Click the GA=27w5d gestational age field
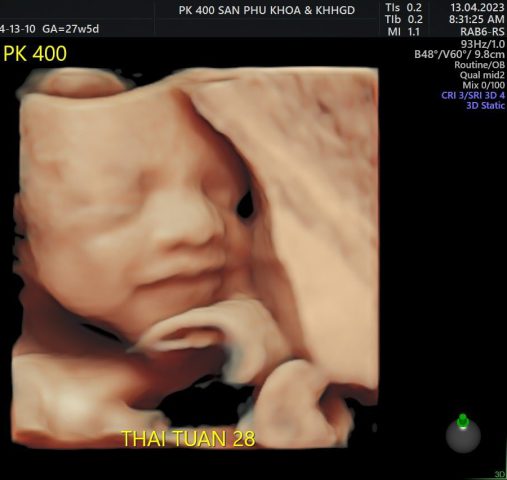507x480 pixels. pyautogui.click(x=71, y=29)
